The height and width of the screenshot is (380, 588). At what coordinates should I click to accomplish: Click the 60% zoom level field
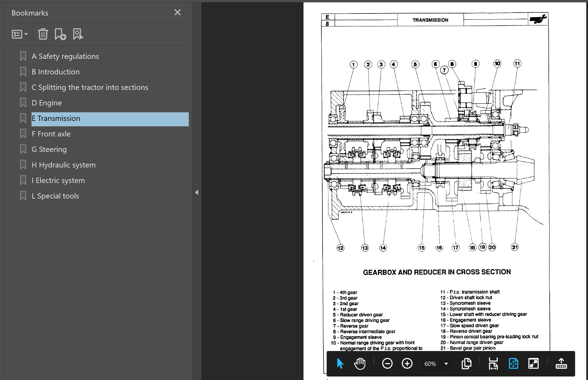coord(430,364)
